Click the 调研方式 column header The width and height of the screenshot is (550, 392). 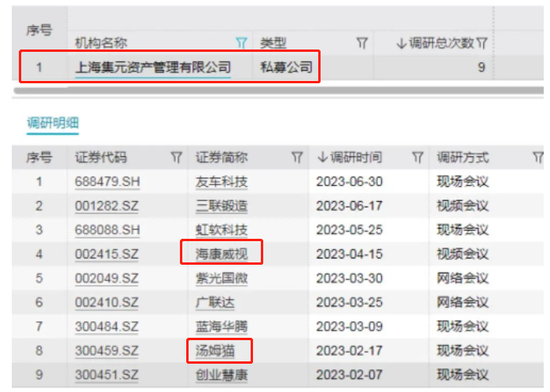click(x=463, y=157)
